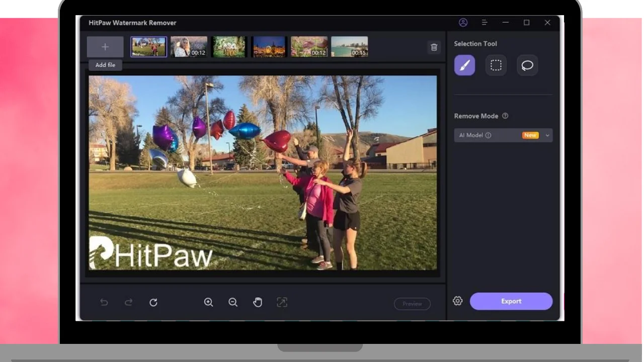
Task: Click the Redo arrow
Action: [x=129, y=302]
